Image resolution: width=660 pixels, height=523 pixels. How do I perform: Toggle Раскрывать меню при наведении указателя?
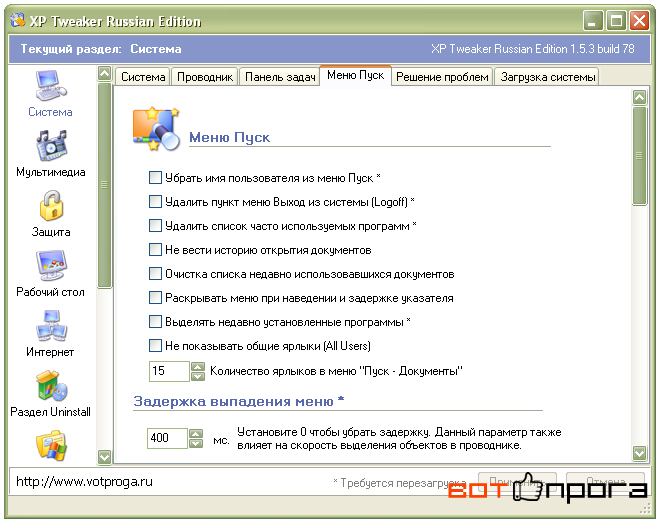(x=155, y=297)
